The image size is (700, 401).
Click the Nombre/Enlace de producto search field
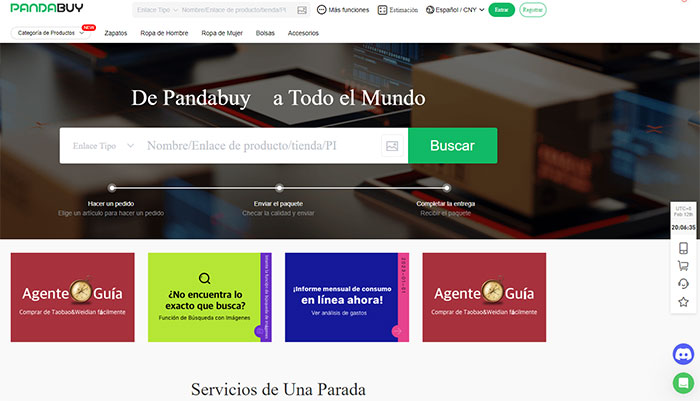tap(261, 146)
